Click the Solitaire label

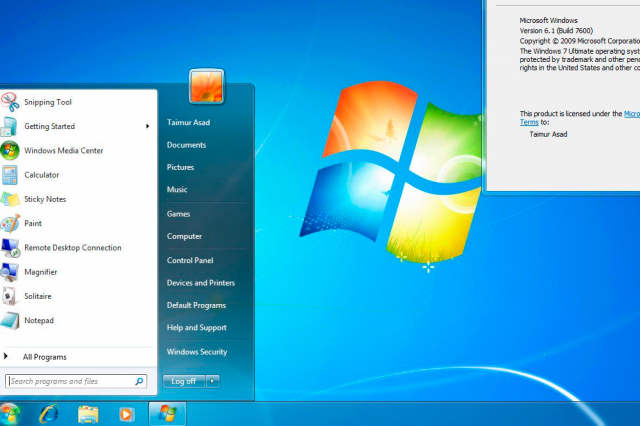38,296
